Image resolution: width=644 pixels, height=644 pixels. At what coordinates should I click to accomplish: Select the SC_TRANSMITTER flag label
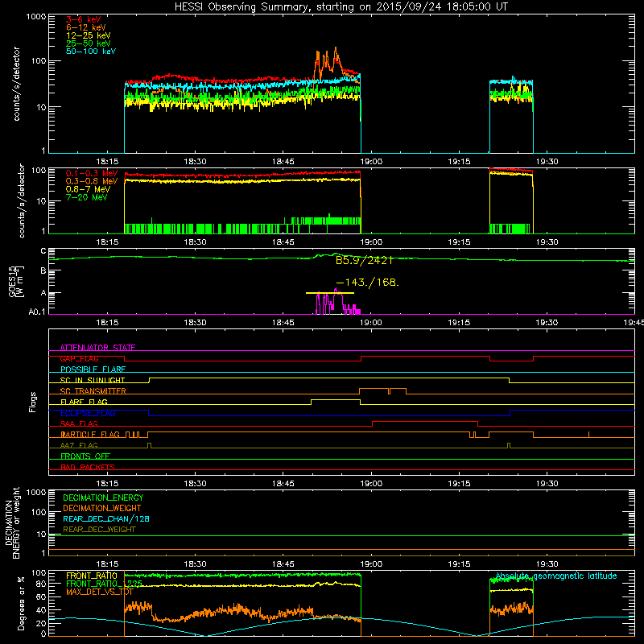tap(93, 391)
